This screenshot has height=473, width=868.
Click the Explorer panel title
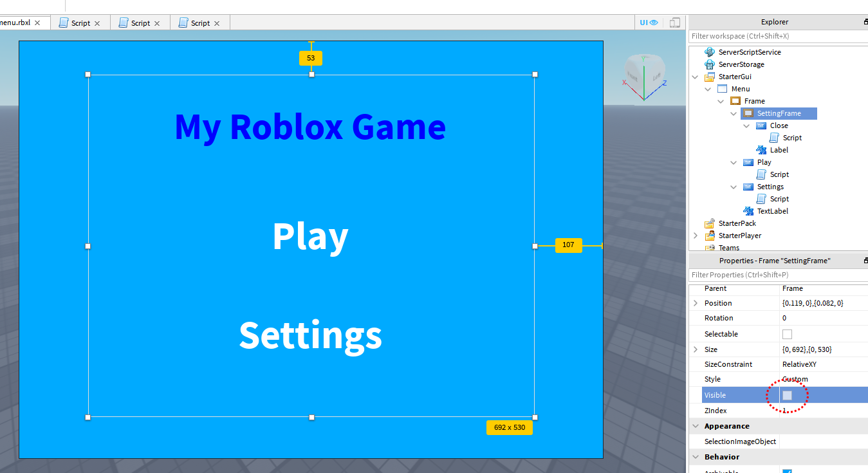click(x=775, y=22)
